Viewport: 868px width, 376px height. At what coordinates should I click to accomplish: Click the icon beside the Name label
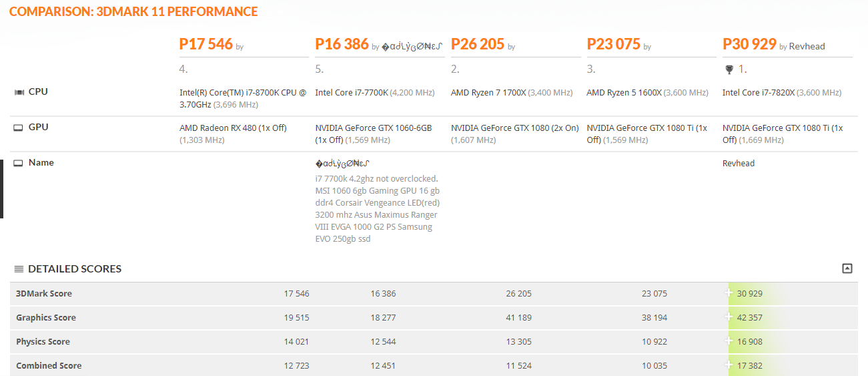[x=19, y=163]
